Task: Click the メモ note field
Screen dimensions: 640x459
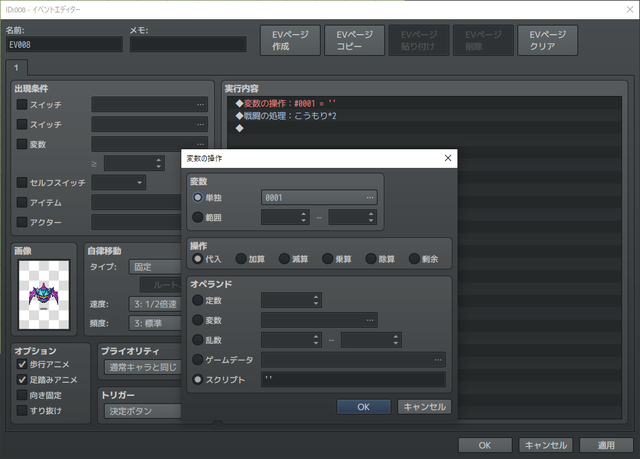Action: pyautogui.click(x=188, y=44)
